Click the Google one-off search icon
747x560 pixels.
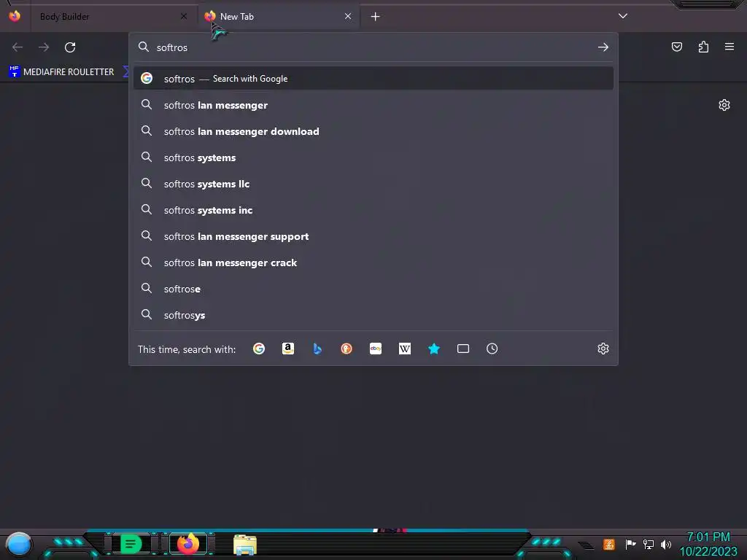[259, 349]
